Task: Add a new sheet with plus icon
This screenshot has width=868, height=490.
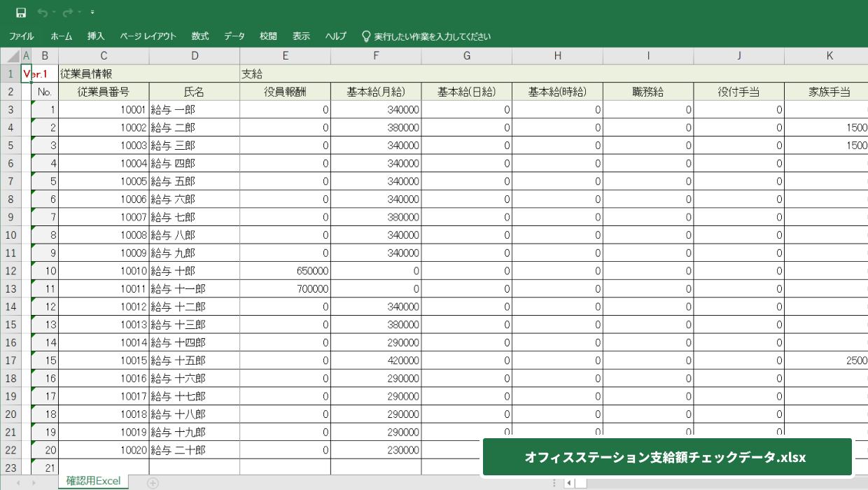Action: (x=153, y=482)
